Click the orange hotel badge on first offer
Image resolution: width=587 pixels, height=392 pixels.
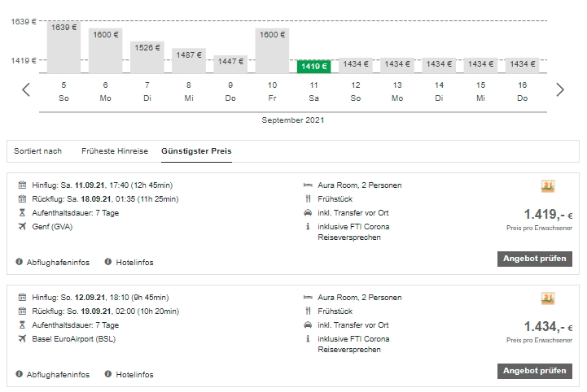pyautogui.click(x=548, y=186)
